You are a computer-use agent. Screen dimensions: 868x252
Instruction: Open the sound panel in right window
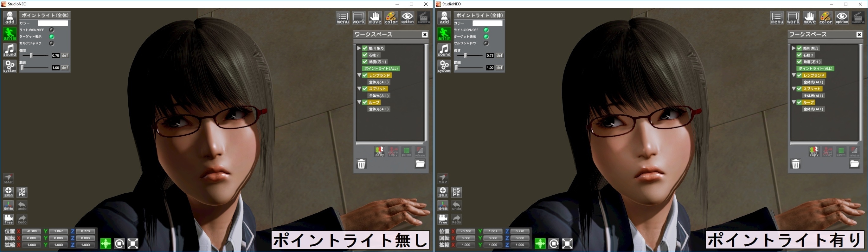coord(444,50)
